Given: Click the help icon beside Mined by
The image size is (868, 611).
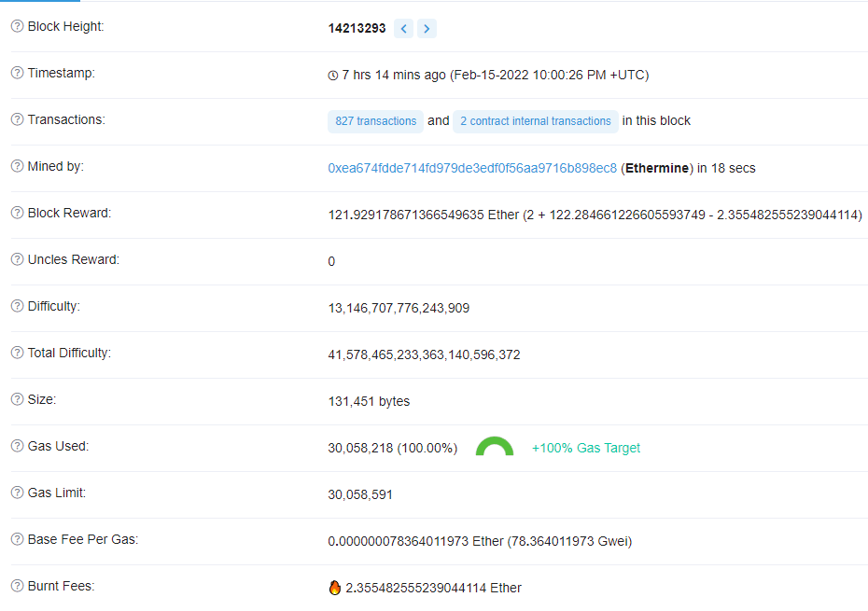Looking at the screenshot, I should pos(17,166).
